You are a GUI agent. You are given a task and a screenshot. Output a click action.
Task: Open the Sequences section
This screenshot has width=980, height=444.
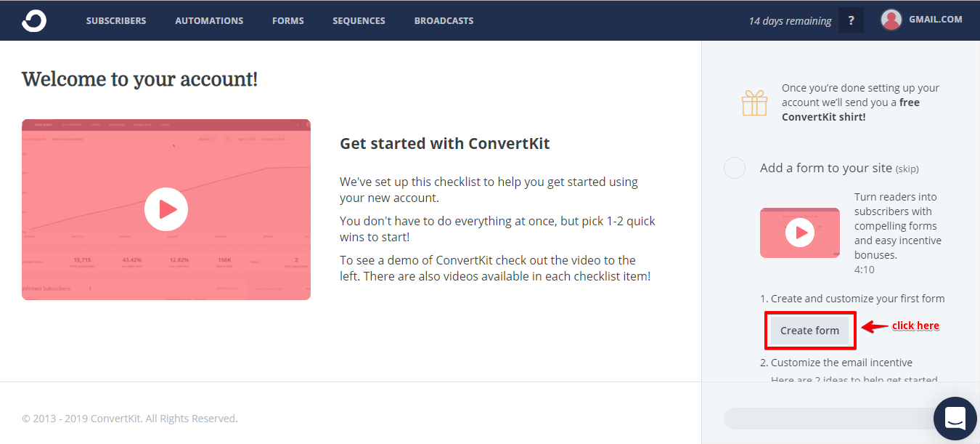point(359,20)
